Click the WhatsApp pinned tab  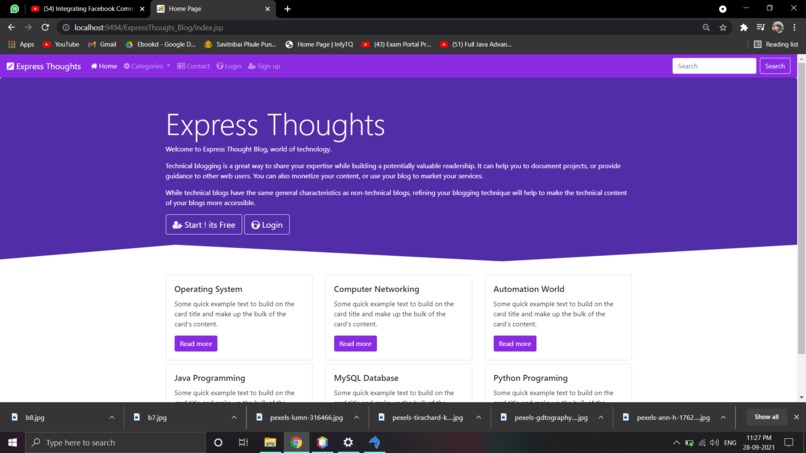tap(14, 9)
